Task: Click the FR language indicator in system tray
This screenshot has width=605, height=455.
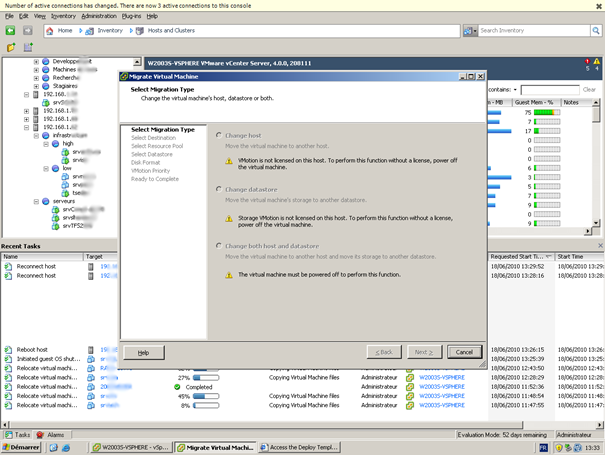Action: click(x=543, y=448)
